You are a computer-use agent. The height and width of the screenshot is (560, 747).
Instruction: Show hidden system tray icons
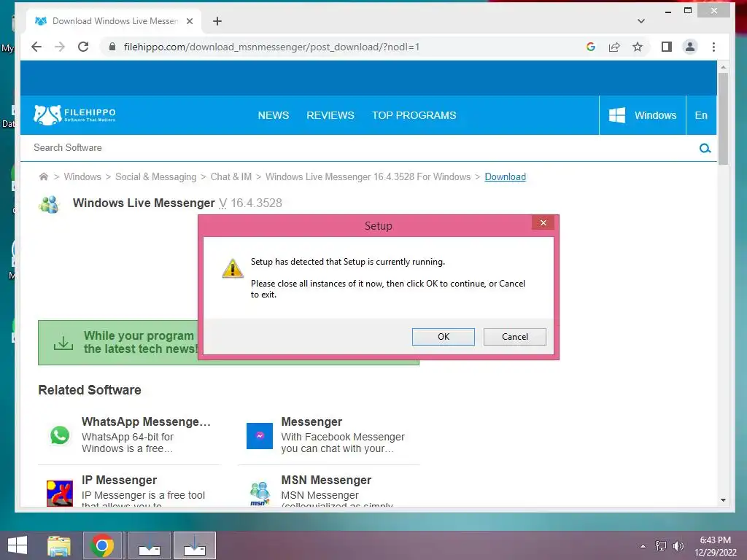[643, 546]
